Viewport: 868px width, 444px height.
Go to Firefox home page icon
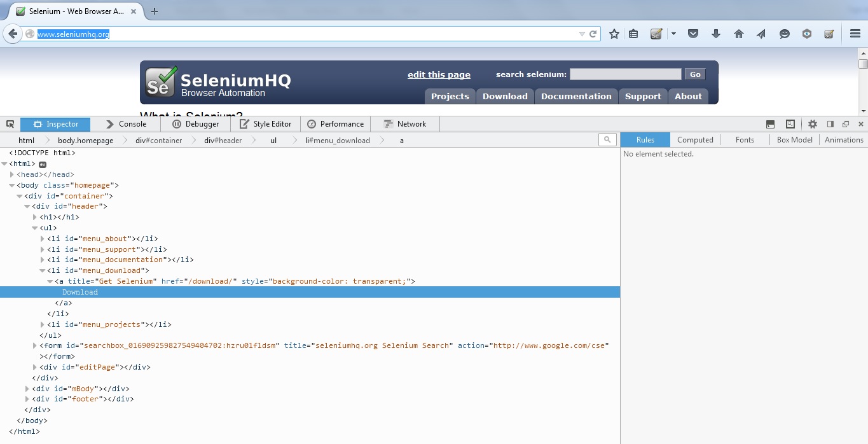click(x=738, y=34)
